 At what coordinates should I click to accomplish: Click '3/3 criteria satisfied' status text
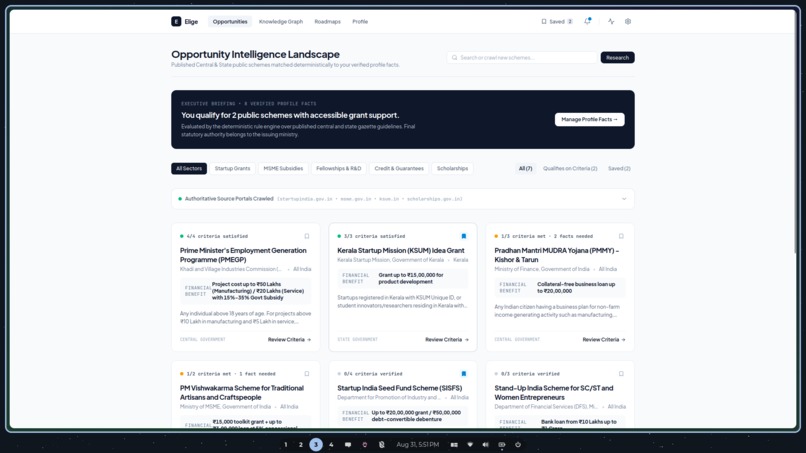point(374,237)
